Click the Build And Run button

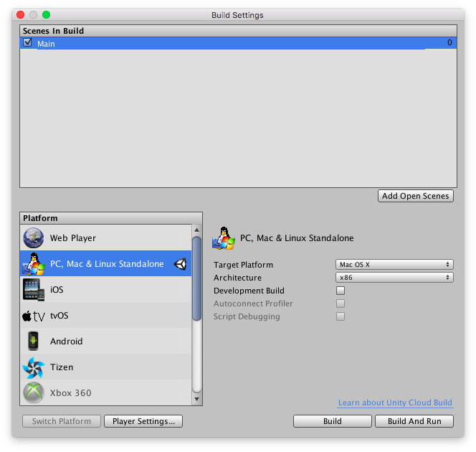click(414, 421)
